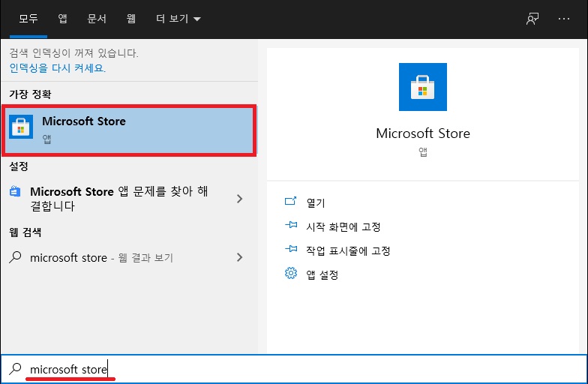
Task: Open 앱 설정
Action: (x=322, y=274)
